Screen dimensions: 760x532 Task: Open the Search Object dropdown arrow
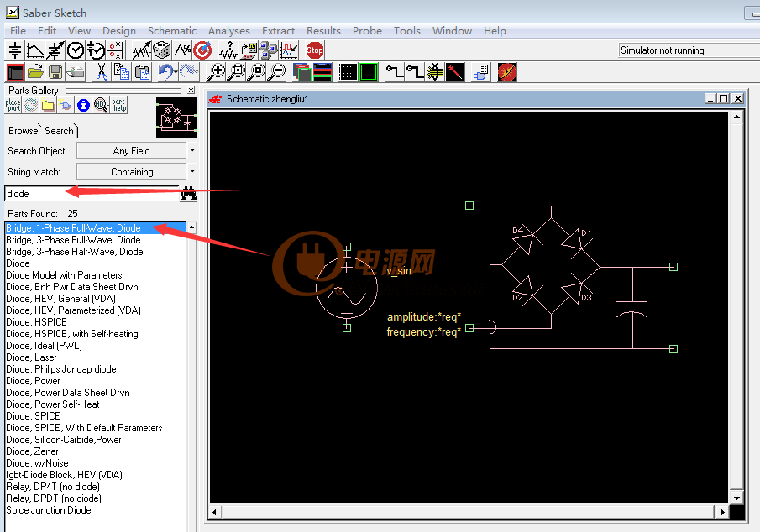click(x=192, y=151)
